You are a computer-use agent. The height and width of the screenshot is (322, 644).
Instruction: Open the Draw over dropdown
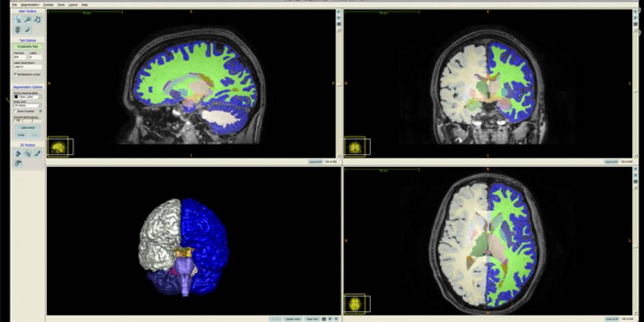(27, 105)
